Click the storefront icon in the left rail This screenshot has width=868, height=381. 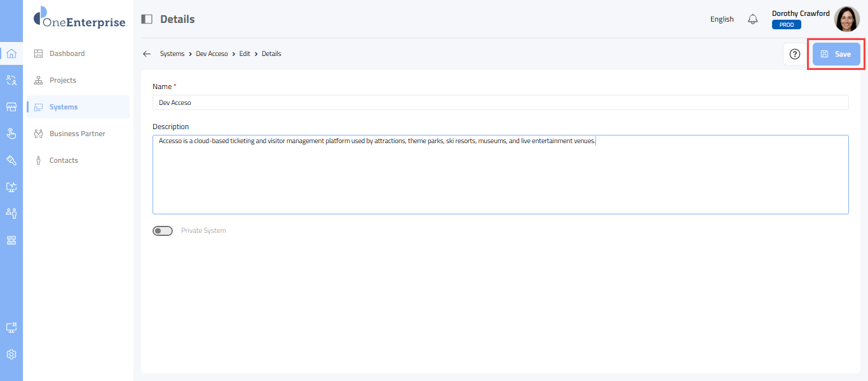[11, 107]
